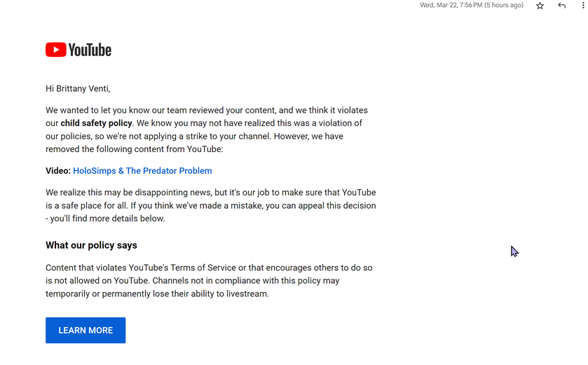588x365 pixels.
Task: Open the three-dot more options menu
Action: point(583,6)
